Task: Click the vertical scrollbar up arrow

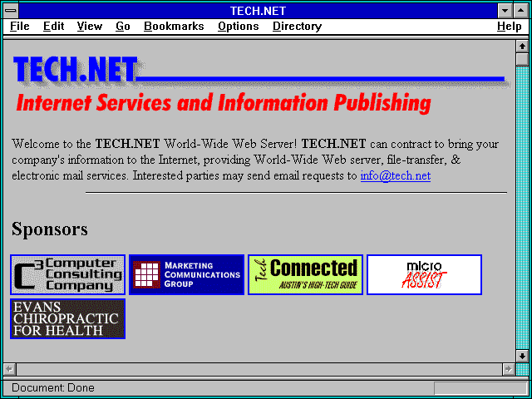Action: click(522, 47)
